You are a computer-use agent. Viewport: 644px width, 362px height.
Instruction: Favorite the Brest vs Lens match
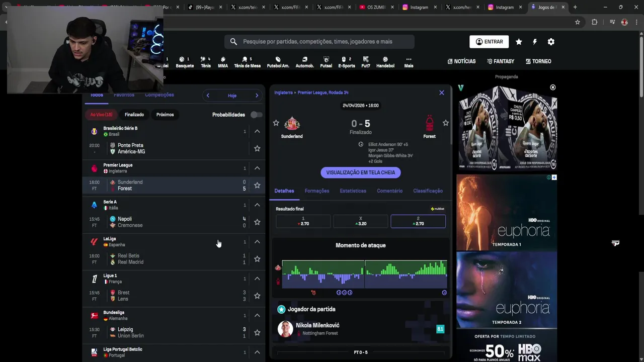tap(257, 296)
